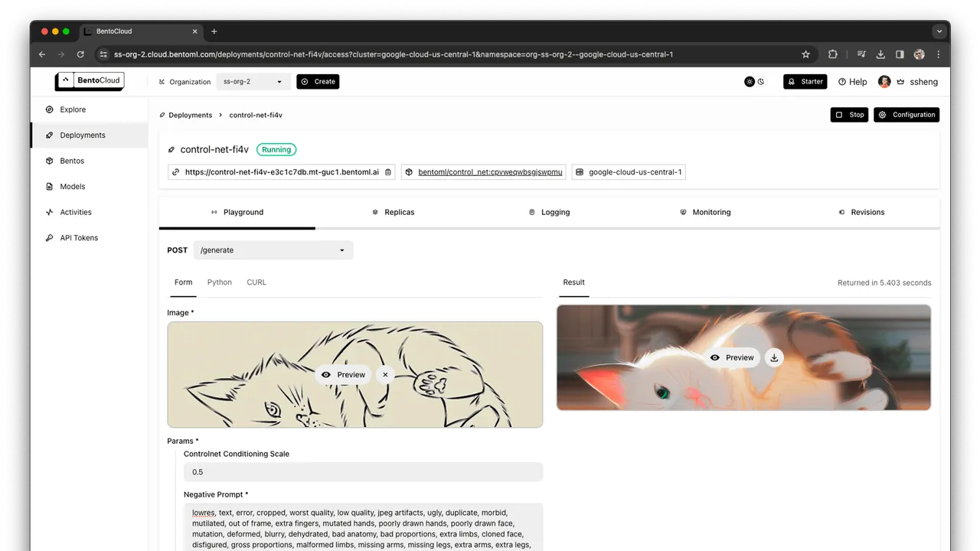Click the google-cloud-us-central-1 cluster tag

[628, 172]
